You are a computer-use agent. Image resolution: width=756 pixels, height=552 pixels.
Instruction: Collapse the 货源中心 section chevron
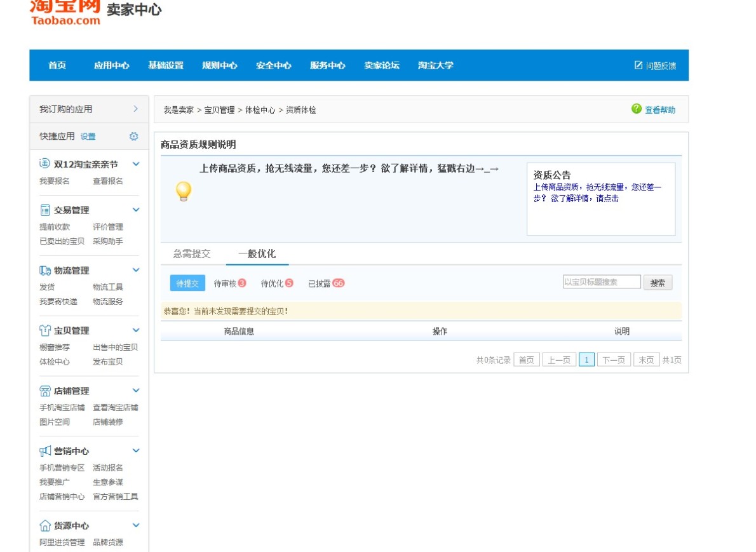point(136,525)
